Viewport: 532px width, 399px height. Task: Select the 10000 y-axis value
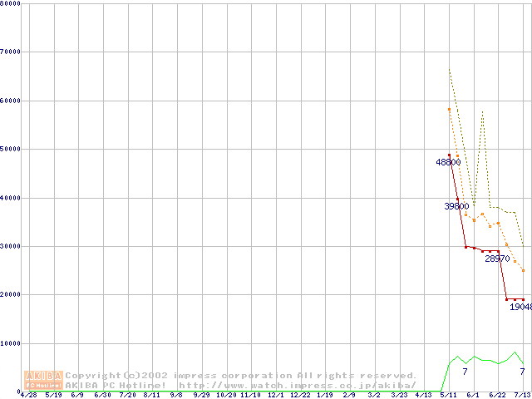click(x=12, y=343)
